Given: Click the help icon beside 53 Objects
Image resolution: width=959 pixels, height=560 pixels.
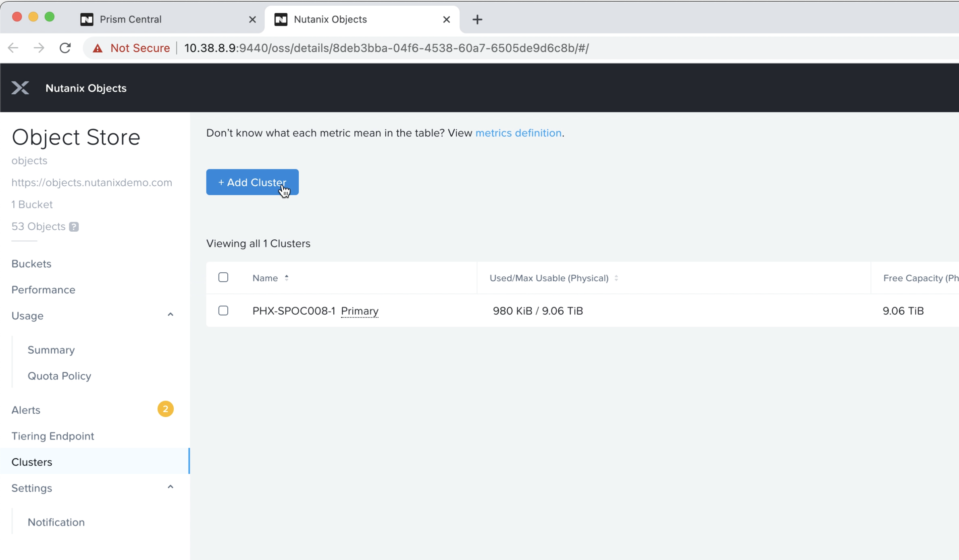Looking at the screenshot, I should tap(74, 227).
